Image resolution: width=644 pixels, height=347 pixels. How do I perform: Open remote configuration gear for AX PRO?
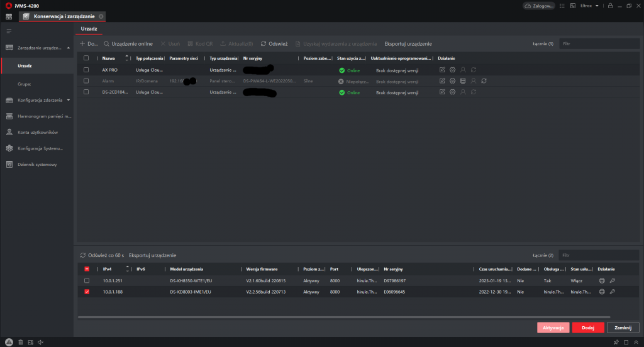click(452, 70)
